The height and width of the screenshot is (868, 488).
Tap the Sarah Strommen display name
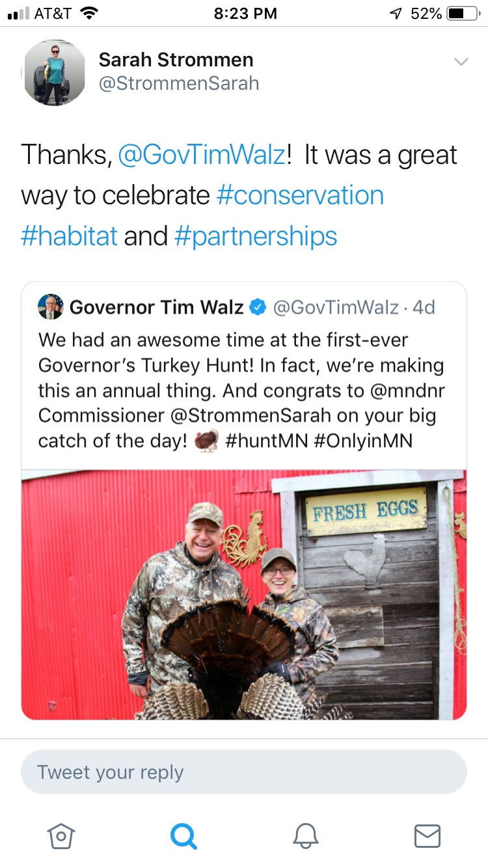pos(176,60)
